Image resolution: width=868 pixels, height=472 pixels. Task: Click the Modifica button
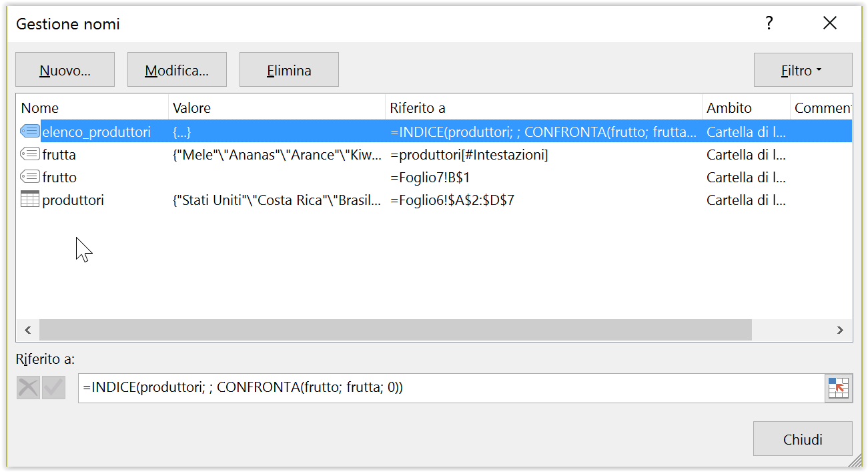click(177, 70)
